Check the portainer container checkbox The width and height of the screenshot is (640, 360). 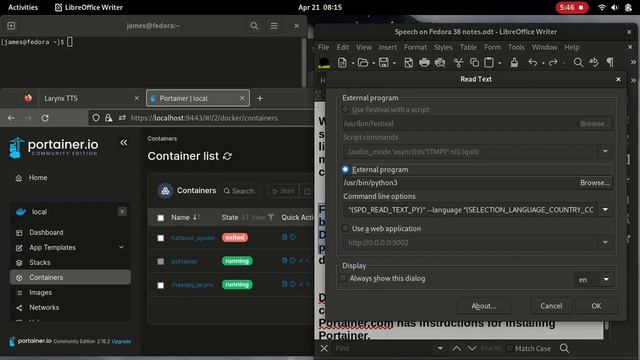tap(161, 261)
